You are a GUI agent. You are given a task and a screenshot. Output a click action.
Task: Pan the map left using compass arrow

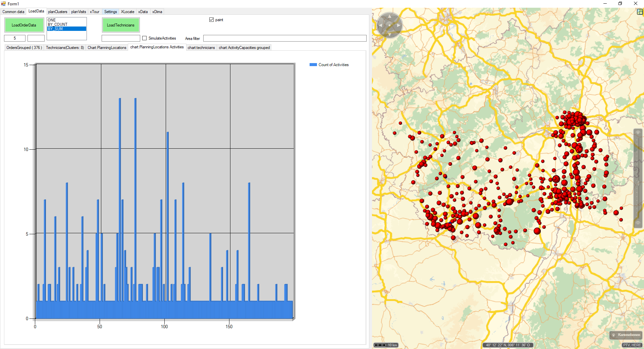[x=380, y=25]
